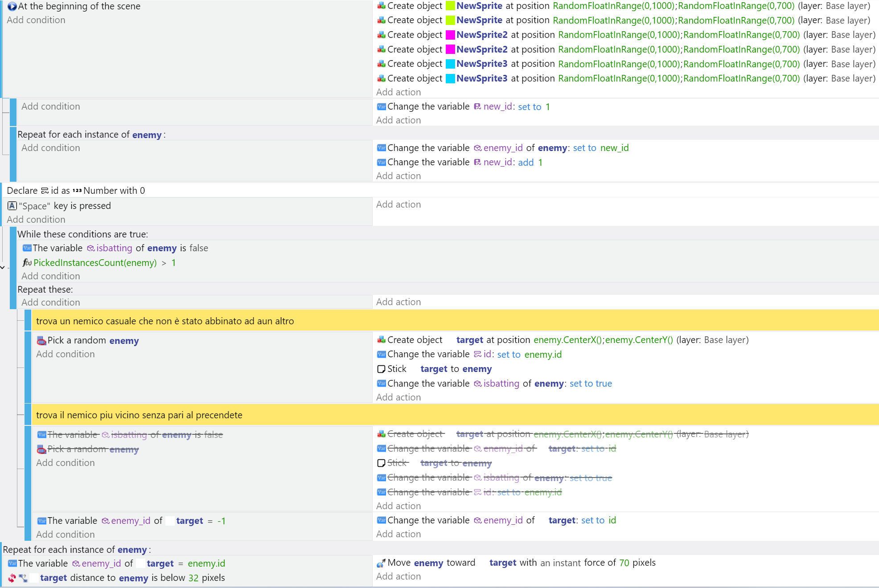
Task: Collapse the While event using the left chevron
Action: (x=3, y=267)
